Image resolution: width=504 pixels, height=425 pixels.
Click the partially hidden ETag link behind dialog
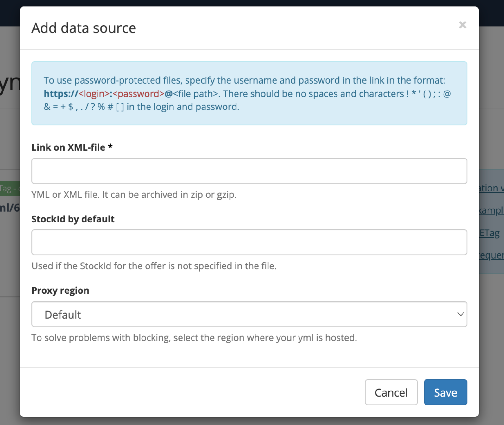point(489,233)
